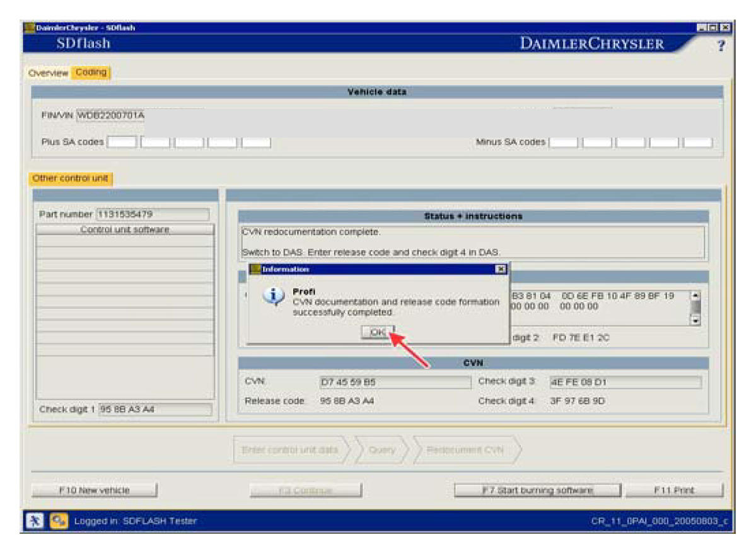Click F10 New vehicle button
The width and height of the screenshot is (756, 554).
95,490
